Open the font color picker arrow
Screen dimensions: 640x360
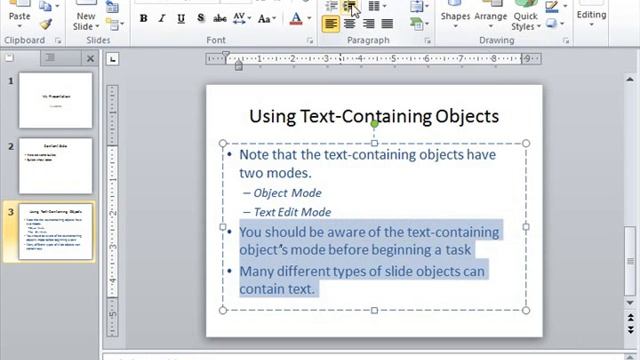click(x=309, y=18)
